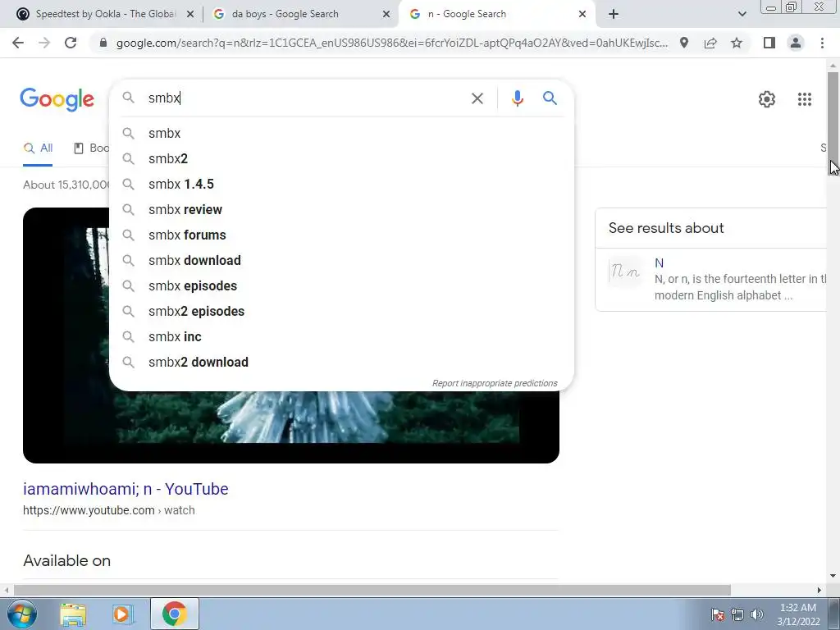Click the taskbar clock showing 1:32 AM
The image size is (840, 630).
point(798,614)
